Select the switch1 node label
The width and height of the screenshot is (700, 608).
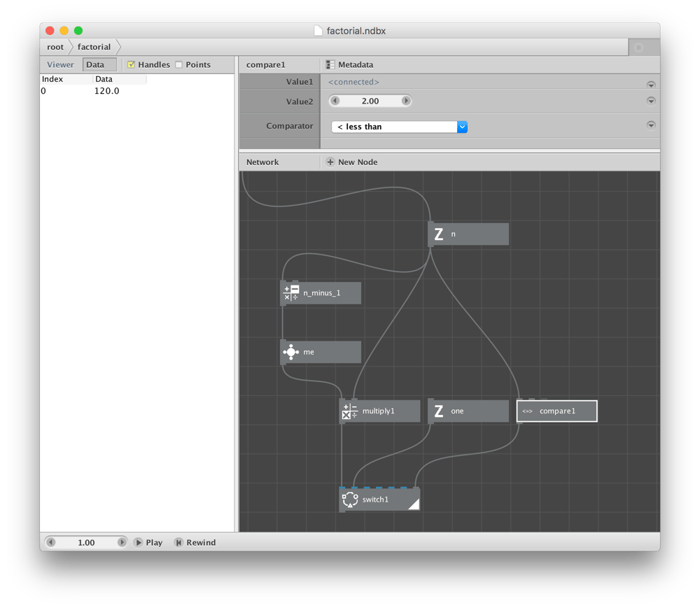(375, 500)
